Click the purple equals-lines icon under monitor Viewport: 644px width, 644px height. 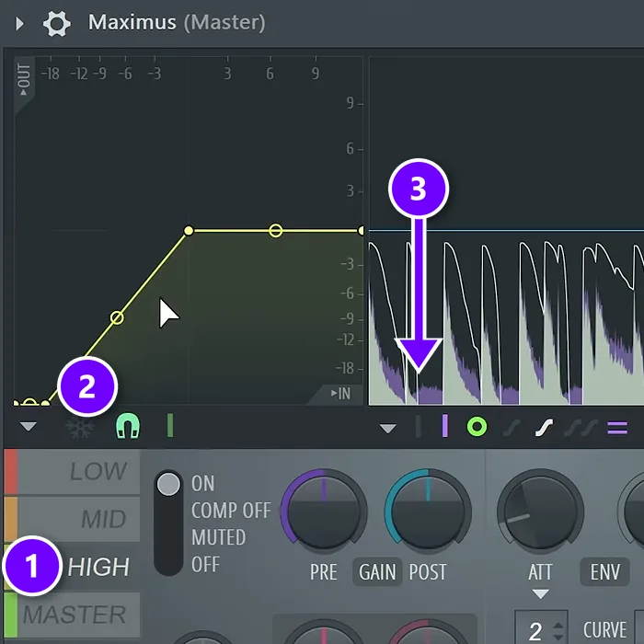617,428
